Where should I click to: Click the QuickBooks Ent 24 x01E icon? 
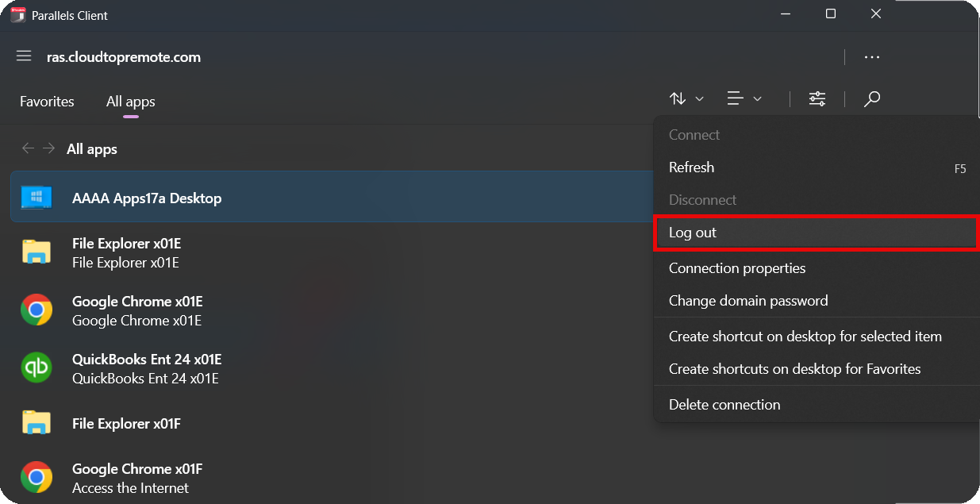click(x=37, y=368)
